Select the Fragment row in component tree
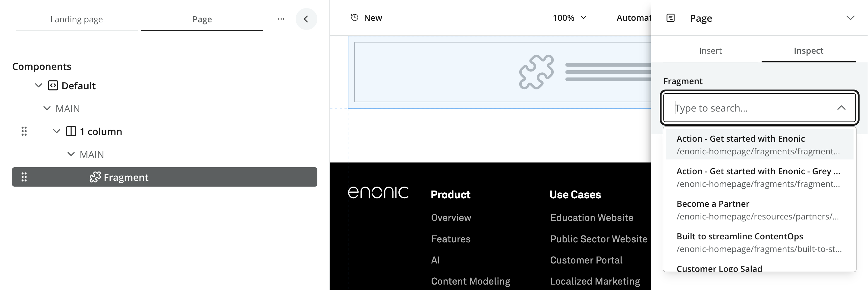 coord(165,177)
